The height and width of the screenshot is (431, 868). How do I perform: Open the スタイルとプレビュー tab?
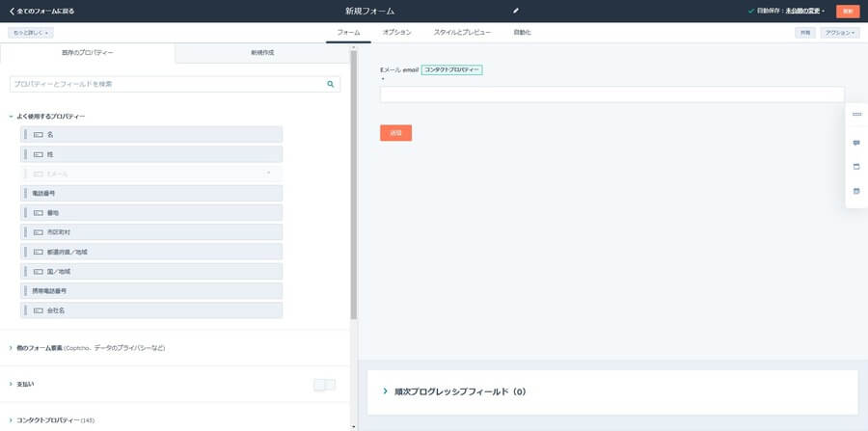coord(462,33)
